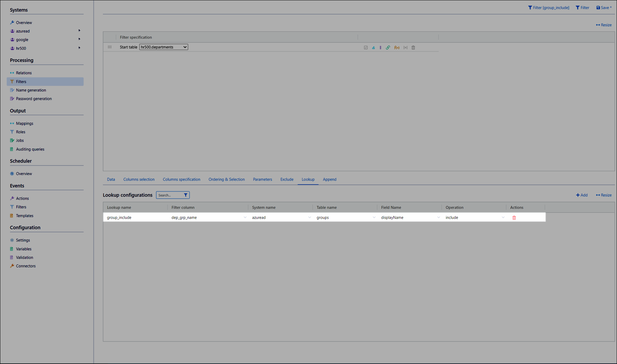Click the orange f(x) function icon
This screenshot has height=364, width=617.
(397, 48)
